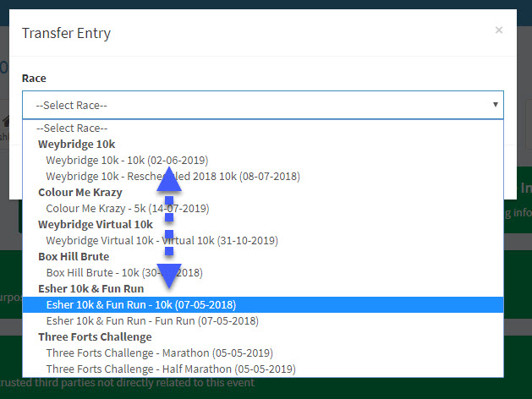Click the Race field label

[x=34, y=78]
